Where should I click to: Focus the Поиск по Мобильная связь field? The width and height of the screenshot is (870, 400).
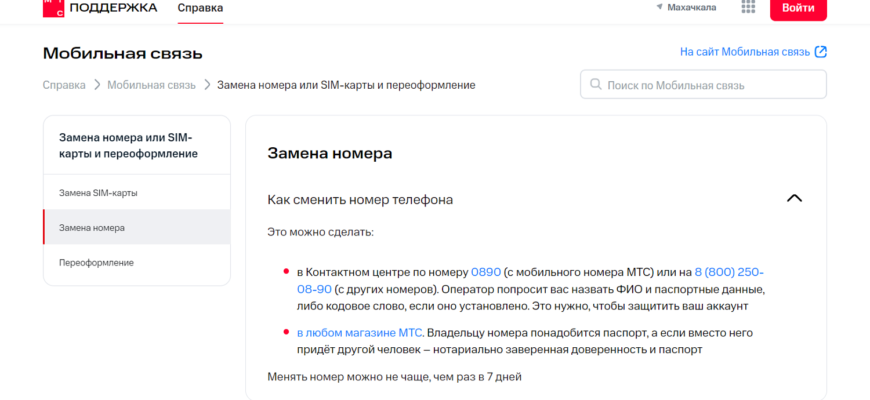703,84
